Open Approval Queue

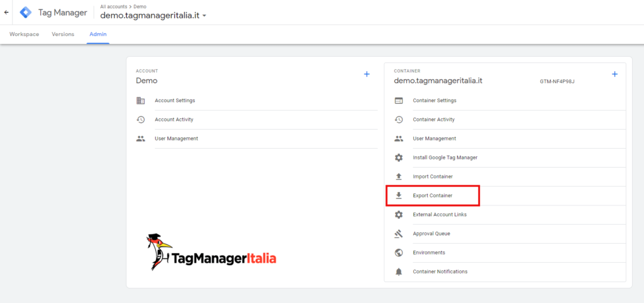pos(431,234)
